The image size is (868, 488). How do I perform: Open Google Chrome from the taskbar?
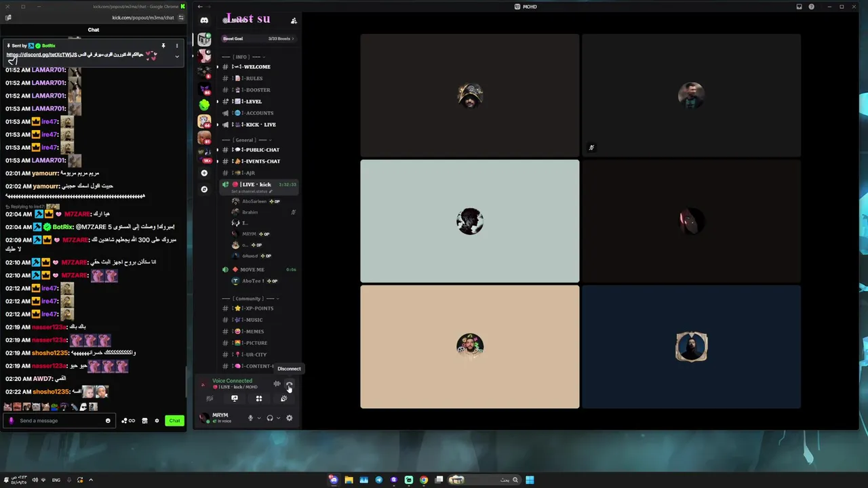[424, 480]
